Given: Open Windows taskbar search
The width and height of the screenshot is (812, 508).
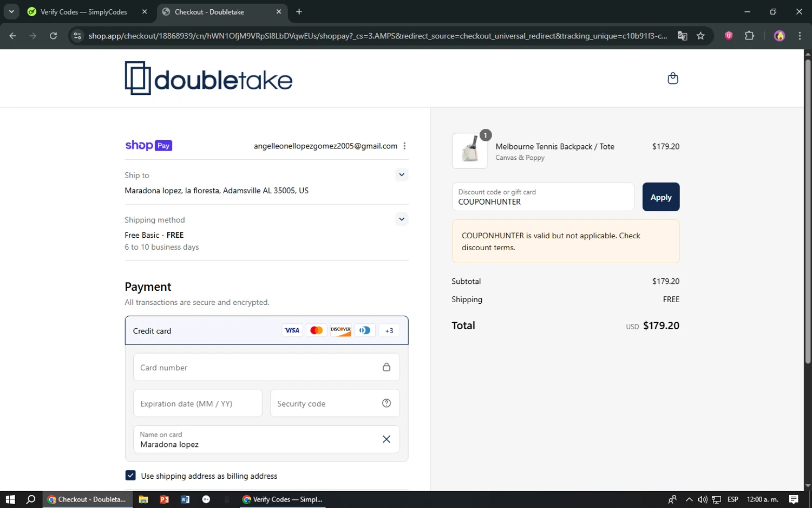Looking at the screenshot, I should point(31,499).
